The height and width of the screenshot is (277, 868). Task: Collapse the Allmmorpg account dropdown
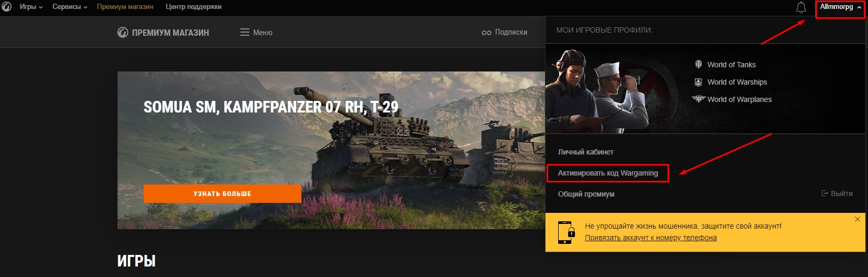point(841,7)
